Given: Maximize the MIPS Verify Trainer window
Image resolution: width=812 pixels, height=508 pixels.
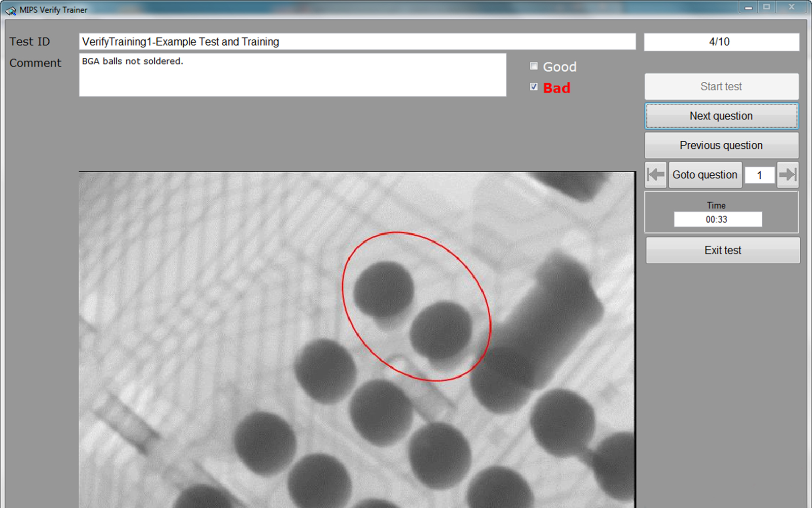Looking at the screenshot, I should coord(766,8).
